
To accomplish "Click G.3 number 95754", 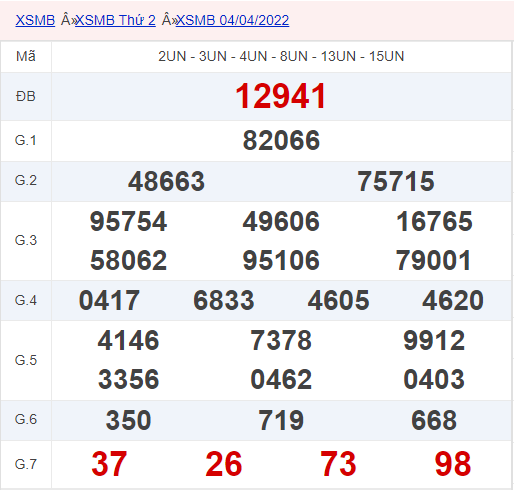I will tap(128, 221).
